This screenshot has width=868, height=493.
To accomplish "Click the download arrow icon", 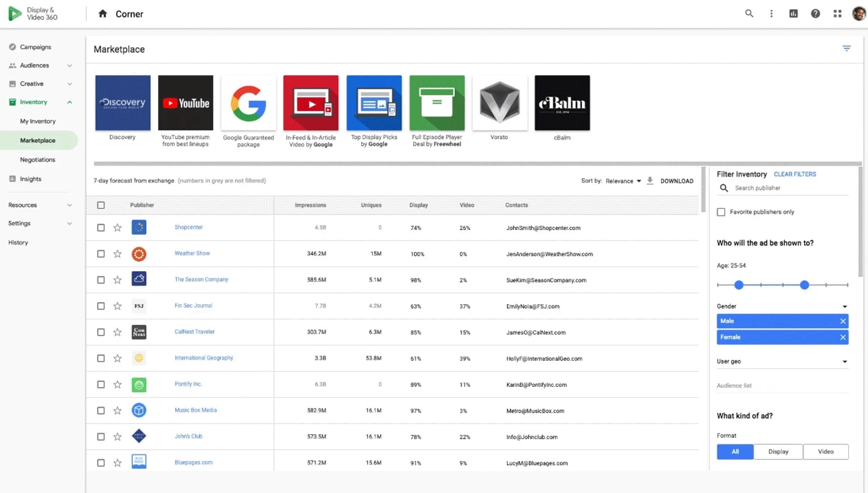I will point(650,180).
